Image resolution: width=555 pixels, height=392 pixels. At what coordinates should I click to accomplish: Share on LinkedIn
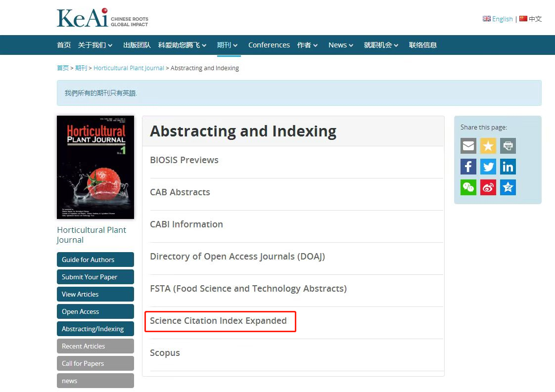[x=508, y=167]
